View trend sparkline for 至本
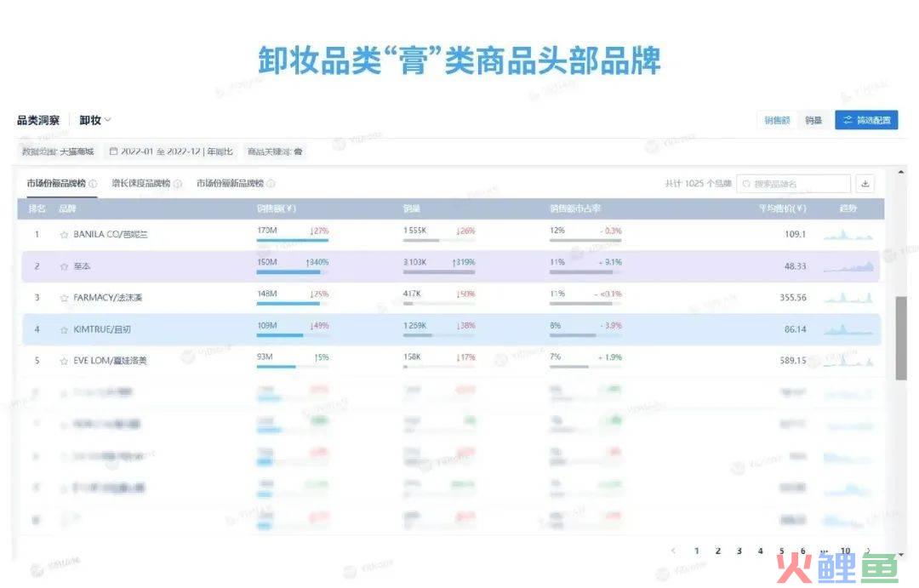The width and height of the screenshot is (919, 588). pyautogui.click(x=848, y=266)
